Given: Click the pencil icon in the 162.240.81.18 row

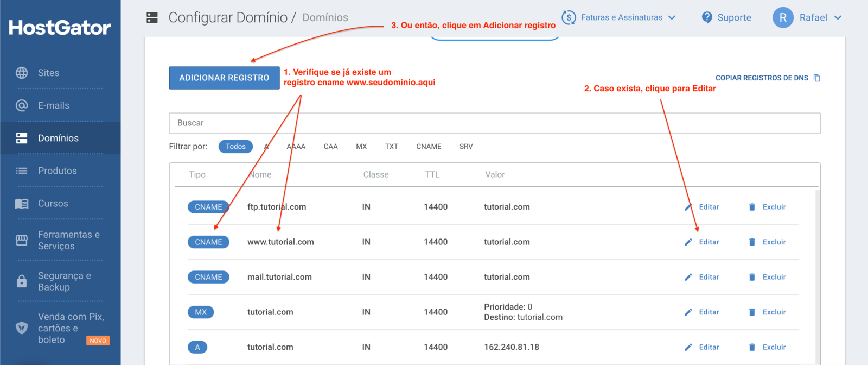Looking at the screenshot, I should (688, 347).
